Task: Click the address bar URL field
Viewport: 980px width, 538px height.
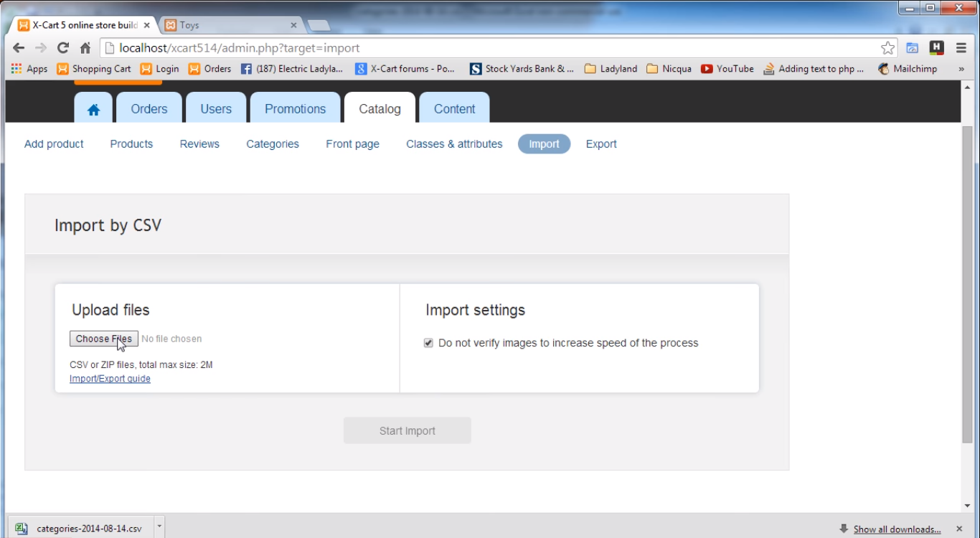Action: (x=488, y=48)
